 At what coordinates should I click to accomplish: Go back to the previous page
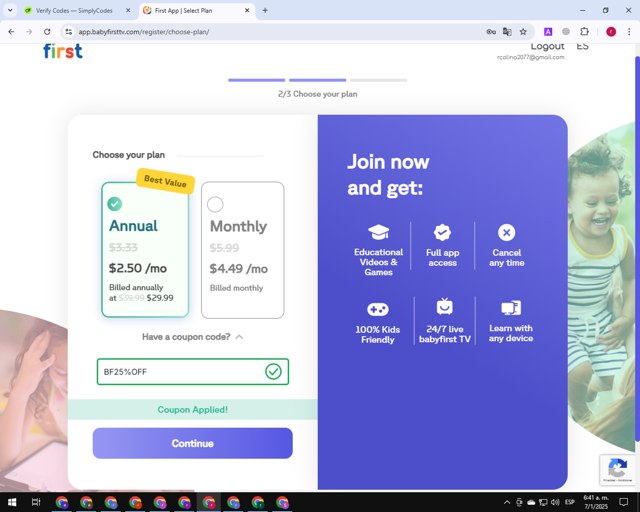click(11, 32)
